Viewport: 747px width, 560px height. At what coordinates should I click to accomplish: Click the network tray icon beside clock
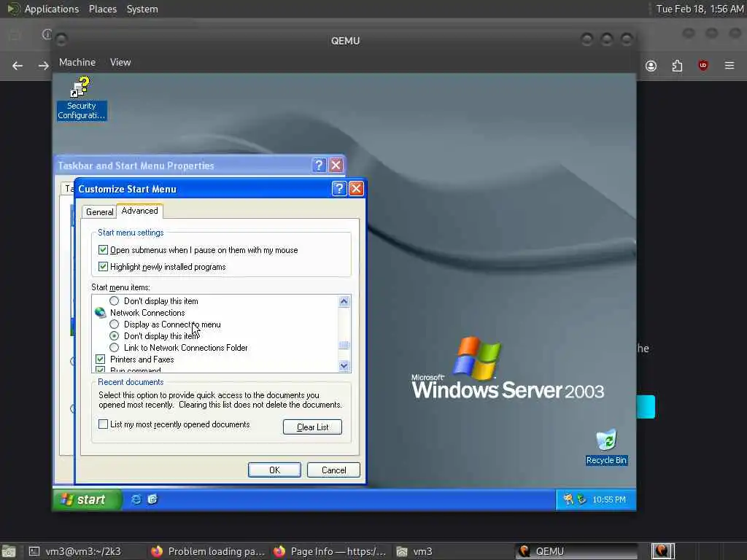tap(581, 499)
